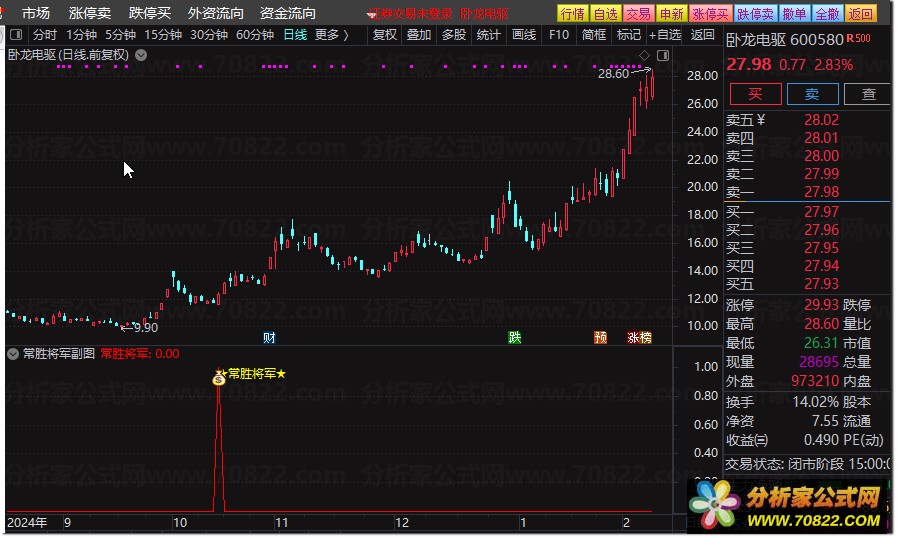This screenshot has width=897, height=537.
Task: Click the 最高 value 28.60
Action: (x=821, y=324)
